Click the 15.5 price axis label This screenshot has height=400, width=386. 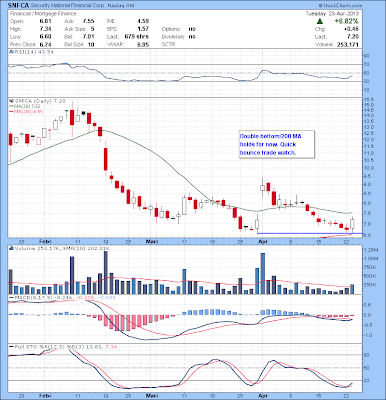coord(369,100)
